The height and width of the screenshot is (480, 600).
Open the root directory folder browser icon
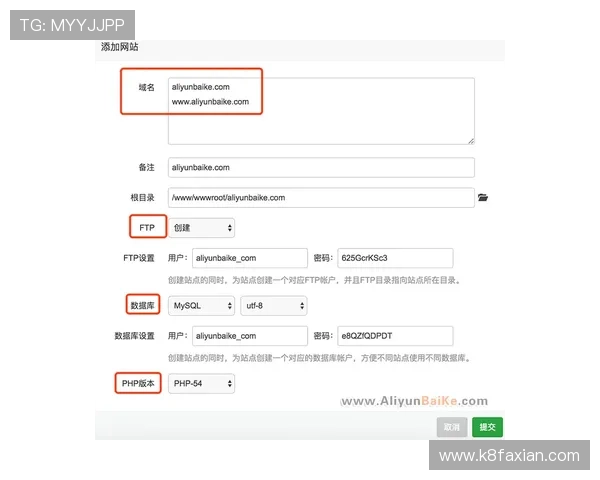pos(483,198)
